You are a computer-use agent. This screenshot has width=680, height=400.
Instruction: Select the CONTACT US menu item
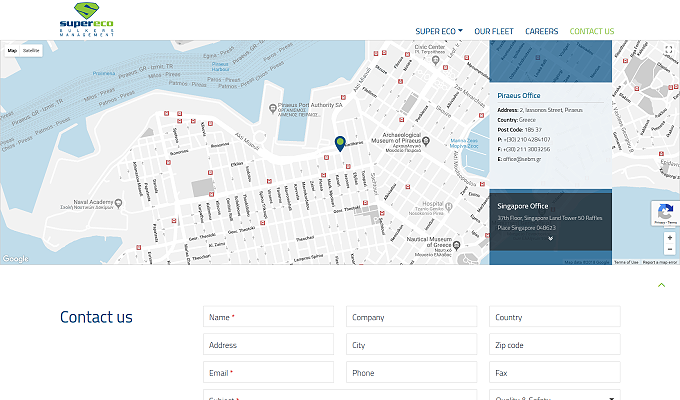592,31
